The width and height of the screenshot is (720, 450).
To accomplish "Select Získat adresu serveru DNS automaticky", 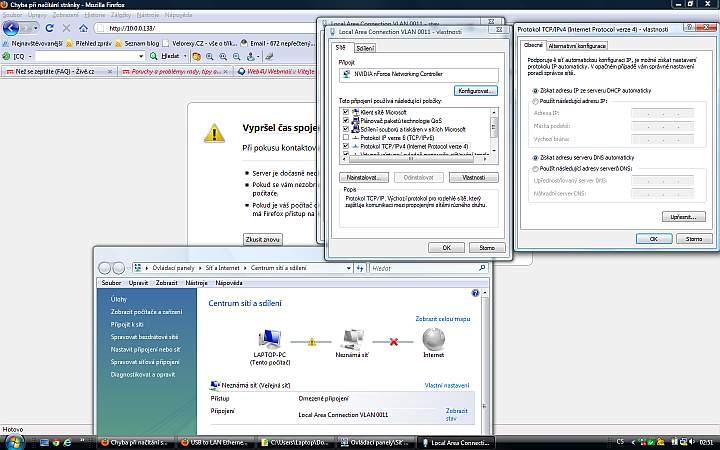I will click(535, 158).
